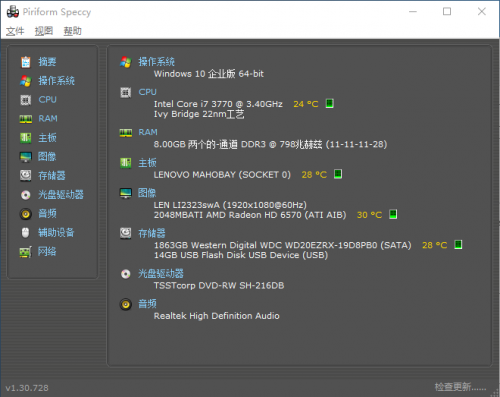Select the 网络 network card icon in sidebar

tap(26, 252)
